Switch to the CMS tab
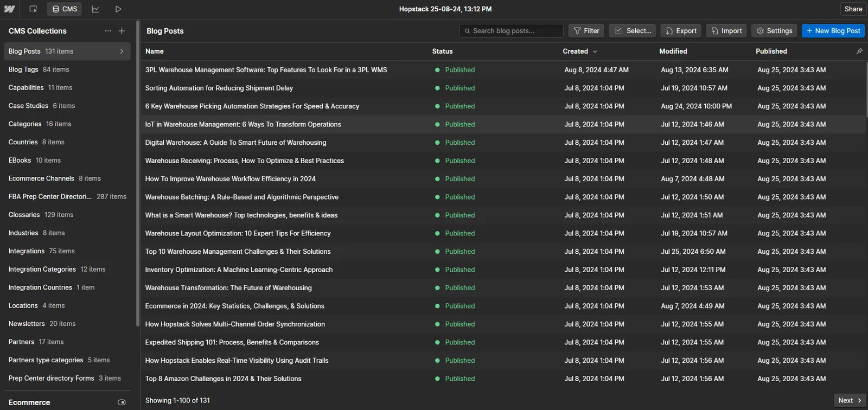868x410 pixels. tap(65, 9)
